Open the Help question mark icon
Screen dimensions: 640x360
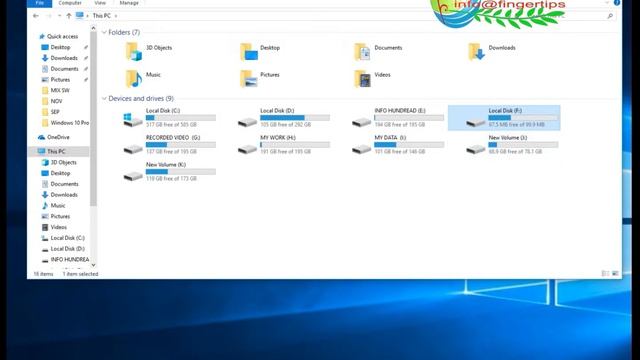tap(617, 2)
